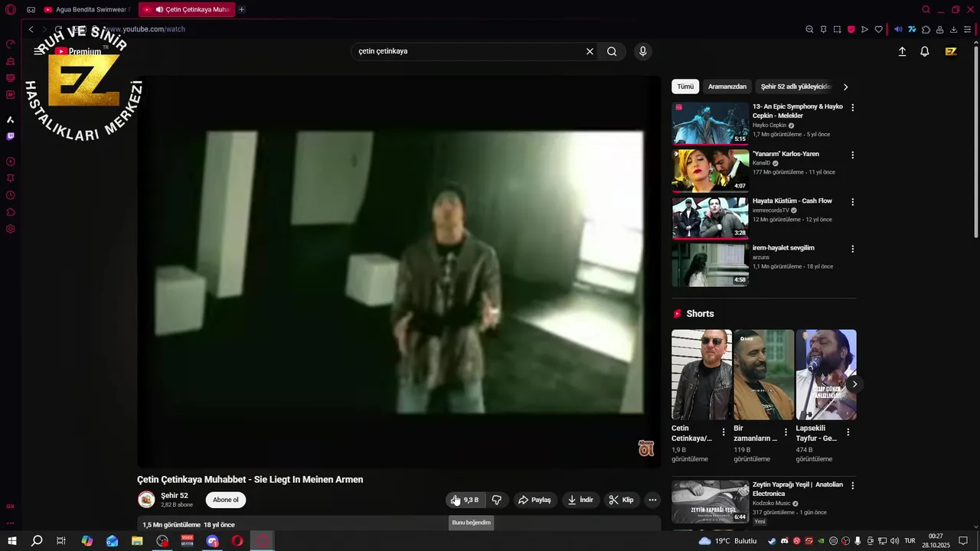Open YouTube notifications bell
The width and height of the screenshot is (980, 551).
point(925,51)
